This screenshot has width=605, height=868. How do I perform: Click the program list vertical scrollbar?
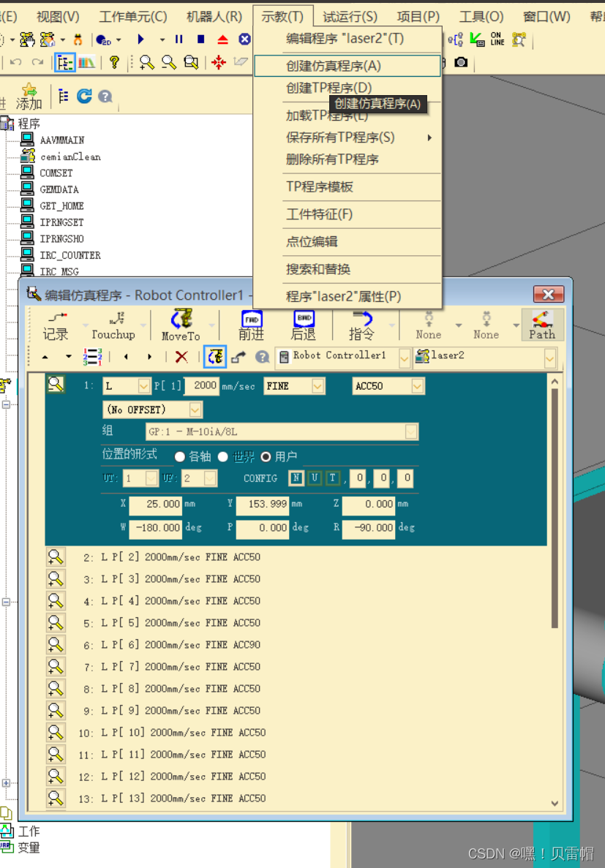pos(555,508)
